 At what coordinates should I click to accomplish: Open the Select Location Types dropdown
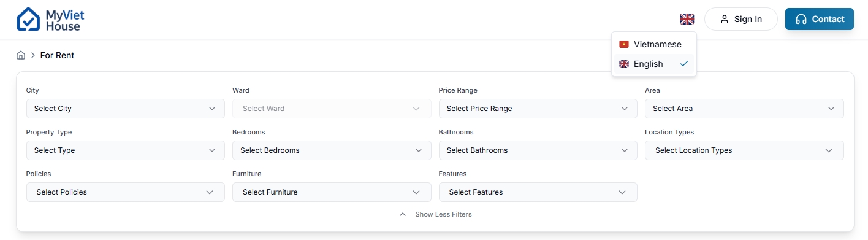[x=744, y=150]
